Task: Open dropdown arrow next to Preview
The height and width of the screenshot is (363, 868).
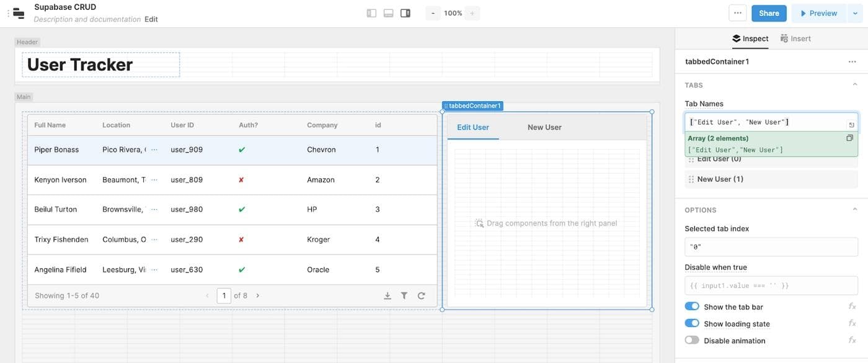Action: tap(856, 13)
